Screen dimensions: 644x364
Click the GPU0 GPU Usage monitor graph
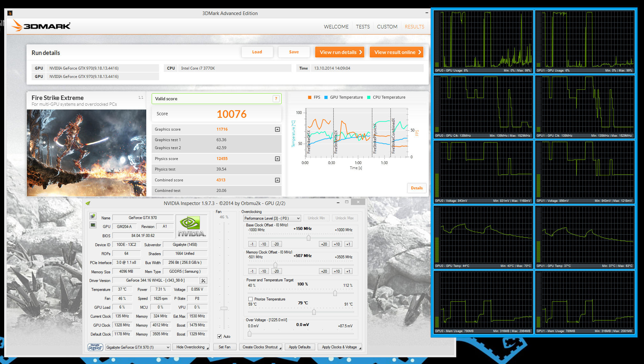tap(483, 42)
